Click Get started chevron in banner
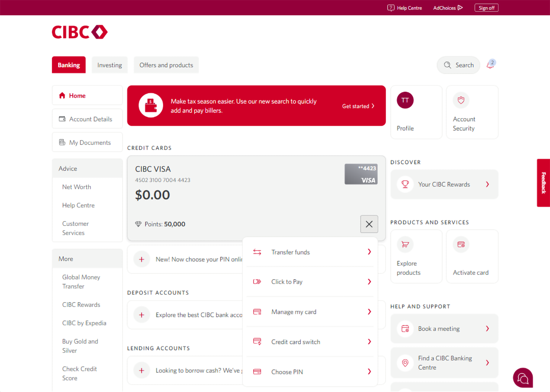The width and height of the screenshot is (550, 392). pos(373,106)
